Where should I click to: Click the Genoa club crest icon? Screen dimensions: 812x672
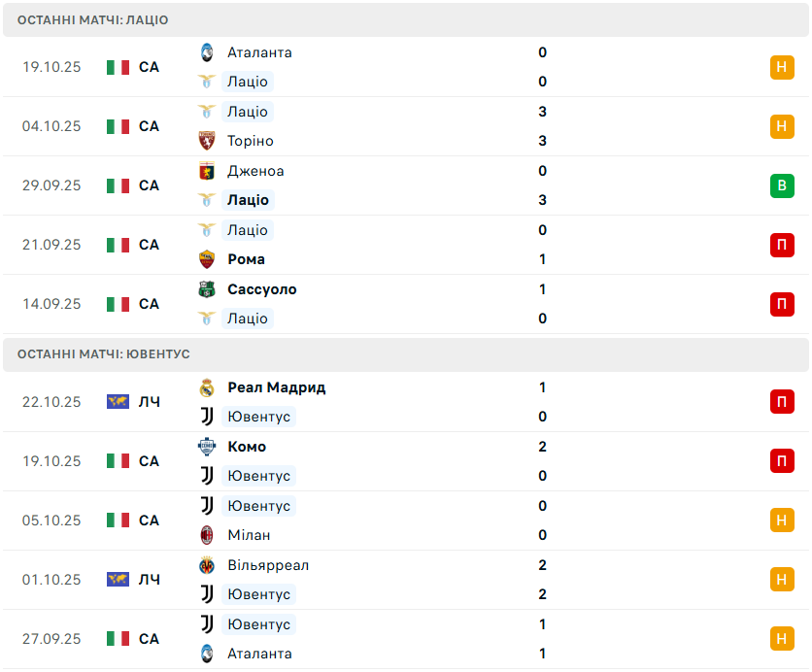(207, 171)
